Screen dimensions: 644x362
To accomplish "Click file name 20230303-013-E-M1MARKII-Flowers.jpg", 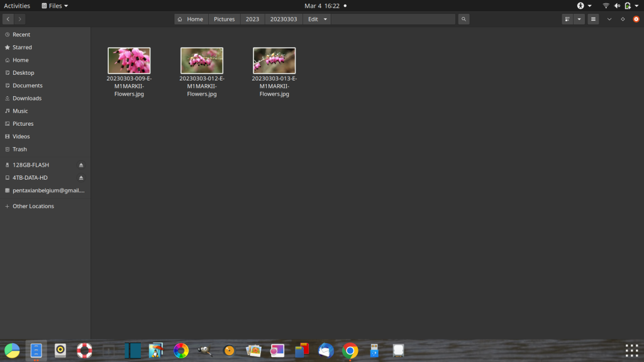I will click(x=274, y=86).
